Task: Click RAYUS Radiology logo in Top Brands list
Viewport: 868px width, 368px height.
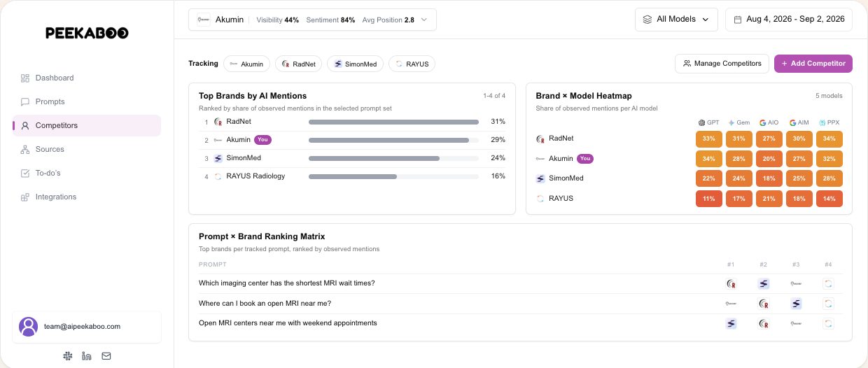Action: click(218, 176)
